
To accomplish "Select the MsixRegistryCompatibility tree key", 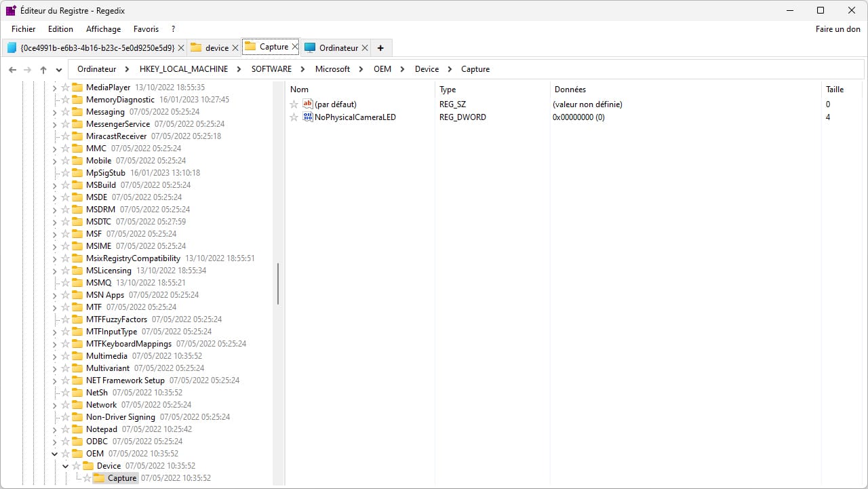I will pos(133,258).
